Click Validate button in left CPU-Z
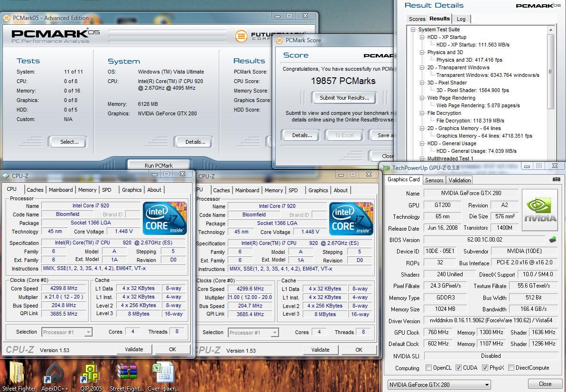The image size is (566, 392). (x=134, y=349)
